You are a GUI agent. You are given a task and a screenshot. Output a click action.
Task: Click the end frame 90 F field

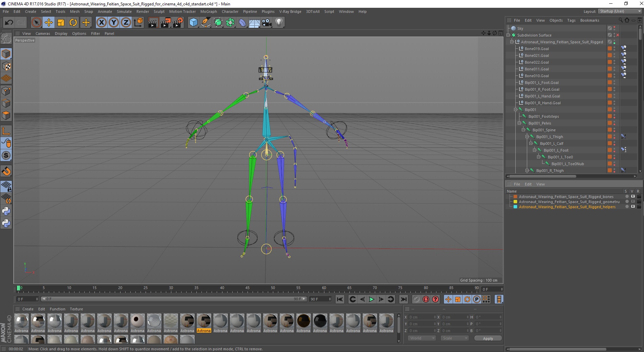click(320, 299)
